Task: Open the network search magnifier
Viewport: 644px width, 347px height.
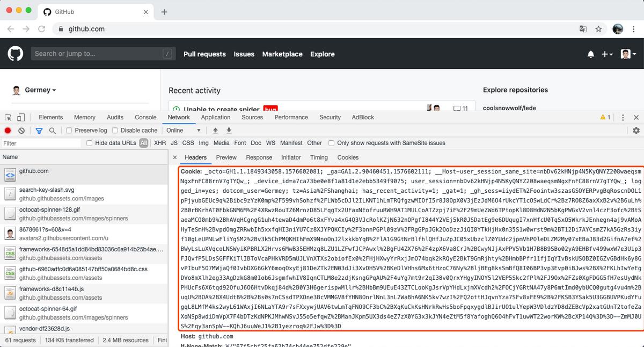Action: click(x=52, y=131)
